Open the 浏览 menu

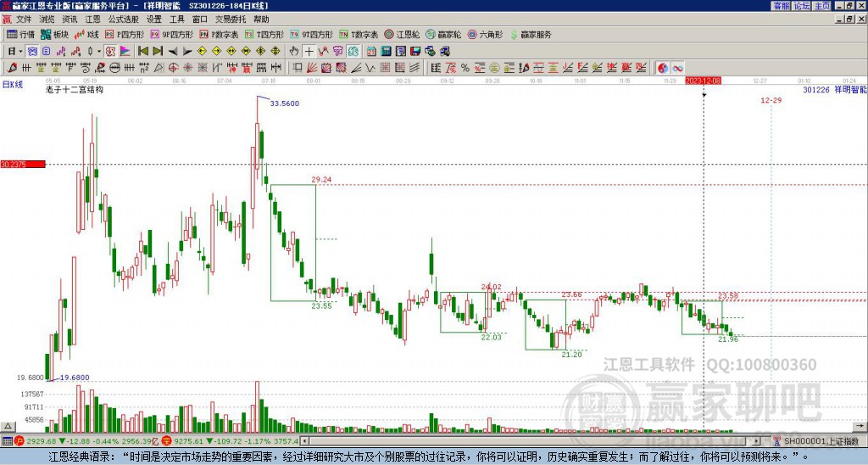(47, 20)
